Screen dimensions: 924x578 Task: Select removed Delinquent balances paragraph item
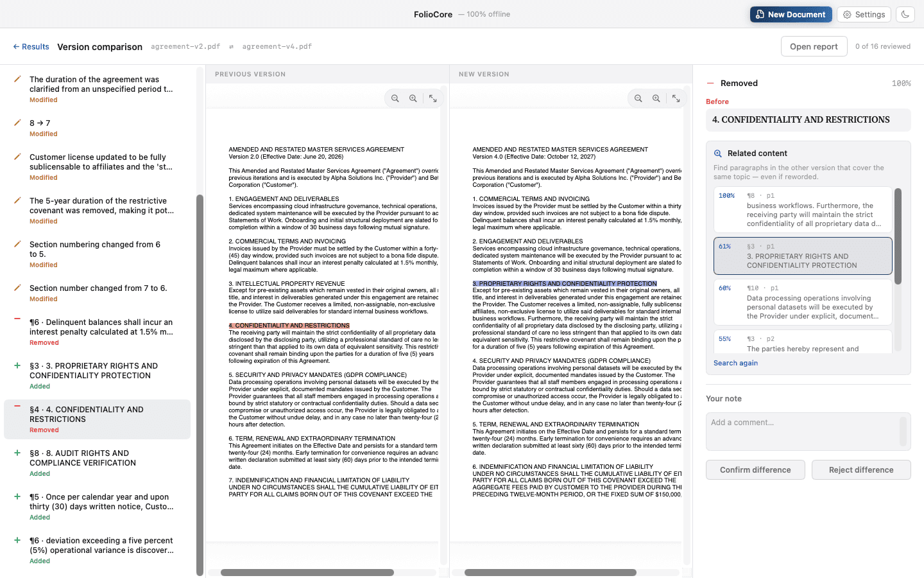click(x=98, y=332)
